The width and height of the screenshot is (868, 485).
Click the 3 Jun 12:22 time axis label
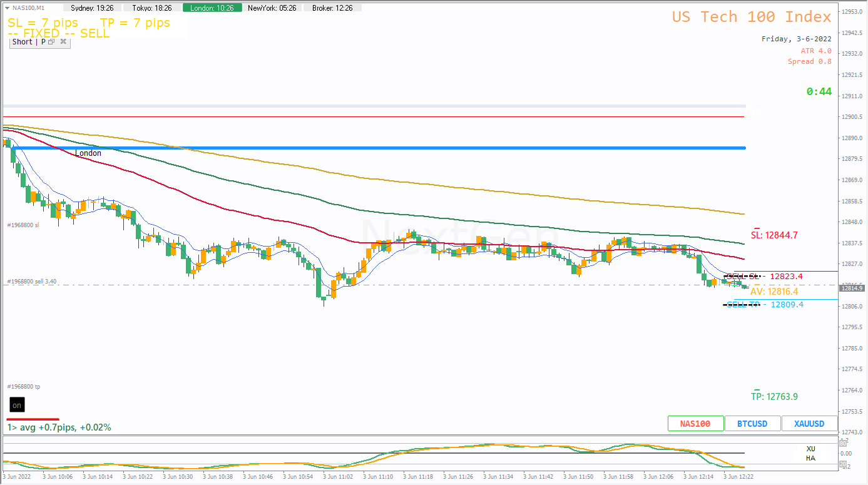click(738, 476)
